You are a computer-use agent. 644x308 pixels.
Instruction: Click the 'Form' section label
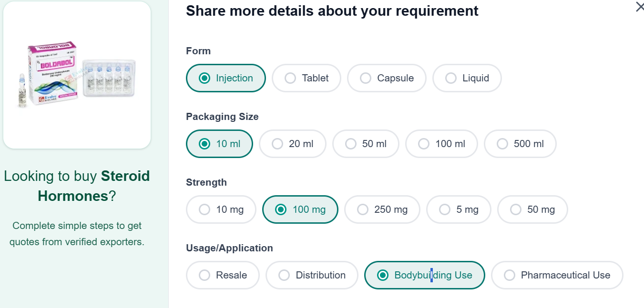[198, 51]
